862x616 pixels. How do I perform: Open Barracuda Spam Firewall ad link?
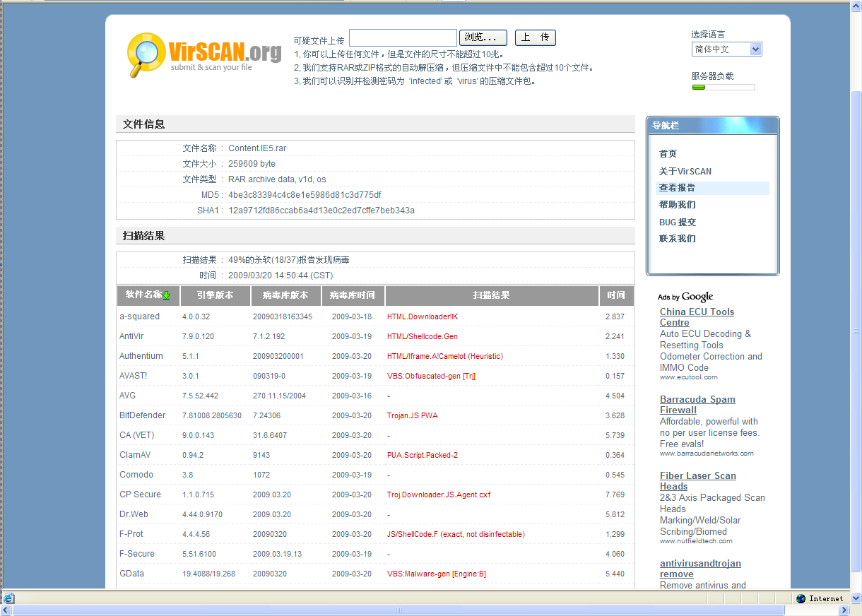(x=697, y=405)
